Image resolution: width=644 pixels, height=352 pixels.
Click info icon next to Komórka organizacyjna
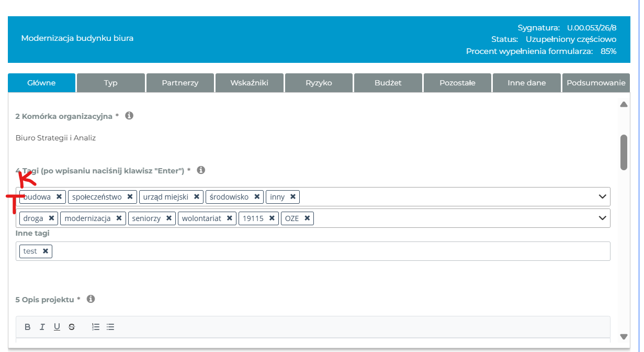[129, 116]
